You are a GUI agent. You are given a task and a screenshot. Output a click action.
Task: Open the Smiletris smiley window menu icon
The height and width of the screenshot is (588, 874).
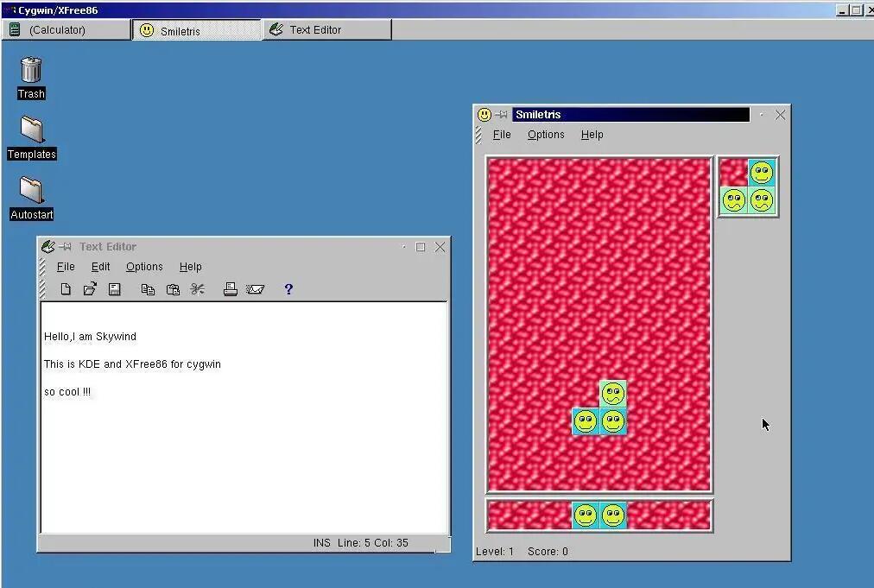(x=484, y=115)
